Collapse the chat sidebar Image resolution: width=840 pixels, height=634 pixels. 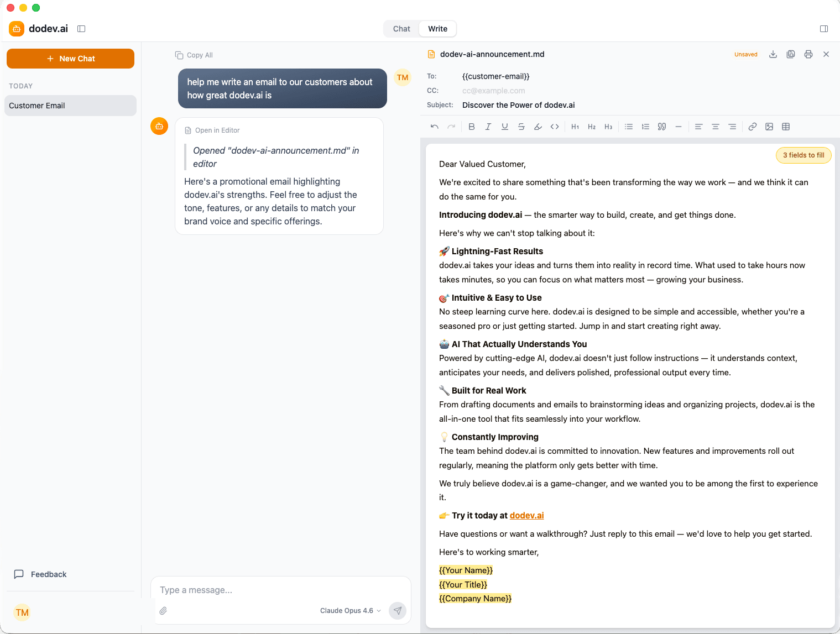(81, 28)
